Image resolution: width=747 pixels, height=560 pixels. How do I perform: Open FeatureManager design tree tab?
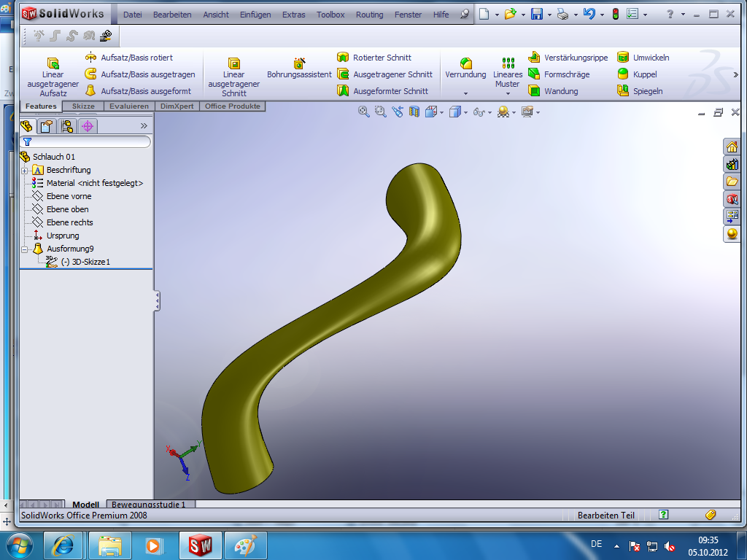pyautogui.click(x=27, y=126)
